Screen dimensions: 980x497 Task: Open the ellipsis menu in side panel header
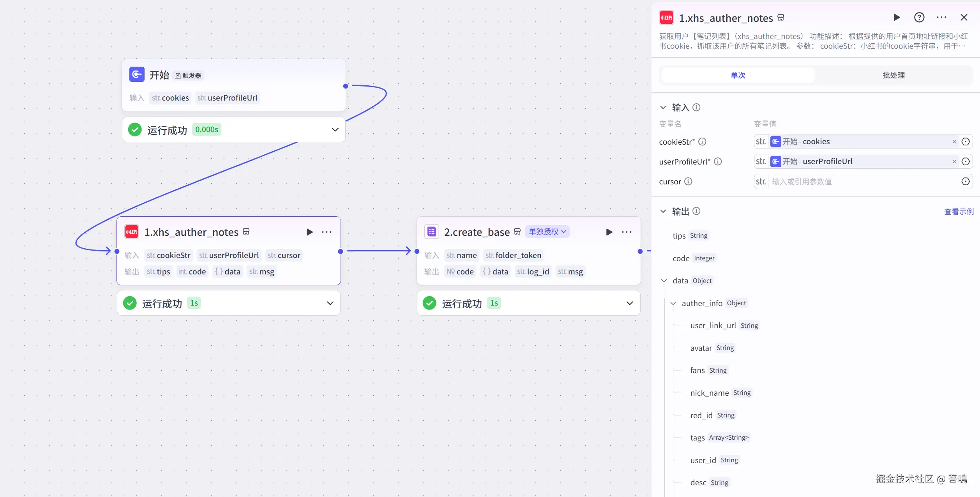pyautogui.click(x=941, y=18)
